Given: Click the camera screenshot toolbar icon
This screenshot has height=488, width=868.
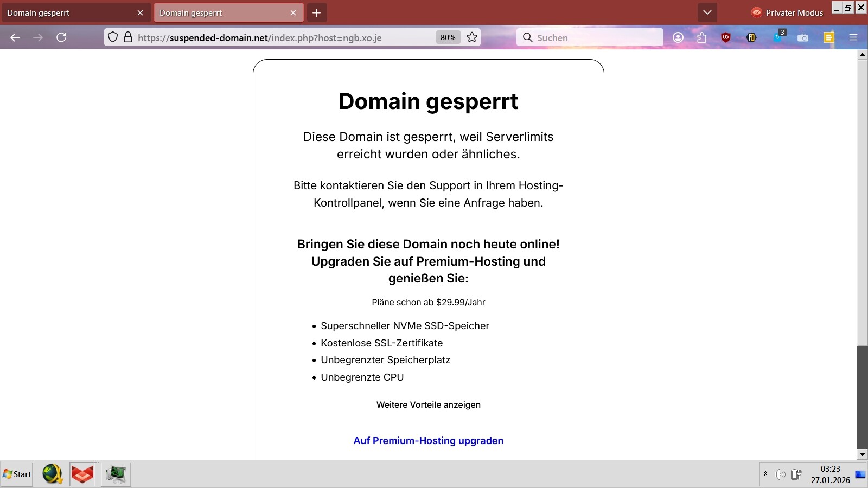Looking at the screenshot, I should pos(803,37).
